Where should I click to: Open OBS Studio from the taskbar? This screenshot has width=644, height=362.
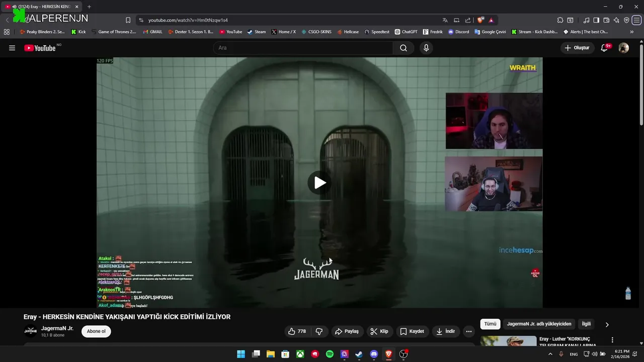click(404, 354)
